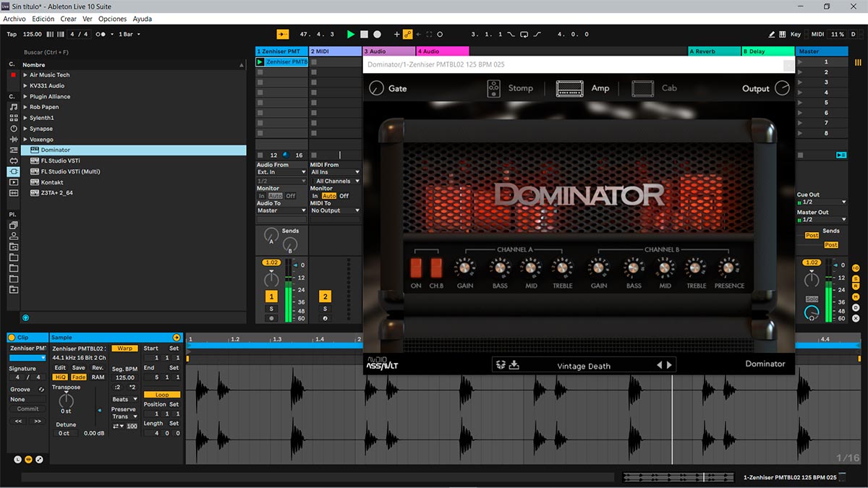Open the Instruments category in the browser
868x488 pixels.
click(x=13, y=129)
